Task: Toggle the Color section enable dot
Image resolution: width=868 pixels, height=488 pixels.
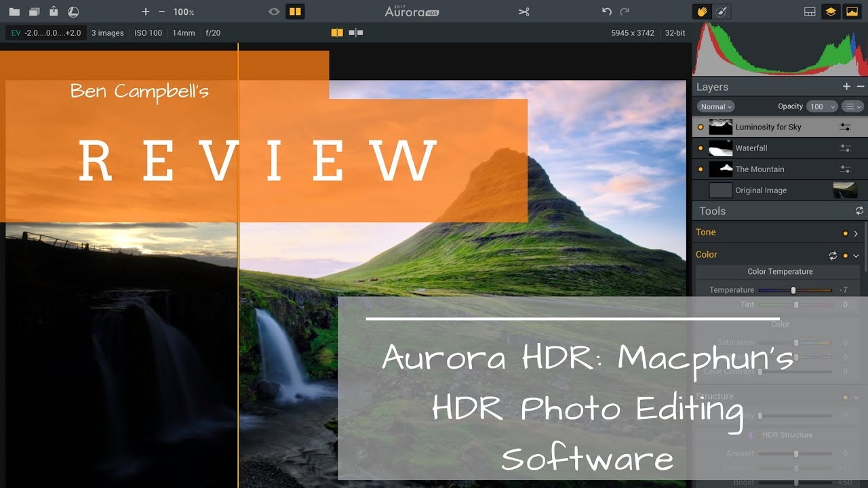Action: pos(845,256)
